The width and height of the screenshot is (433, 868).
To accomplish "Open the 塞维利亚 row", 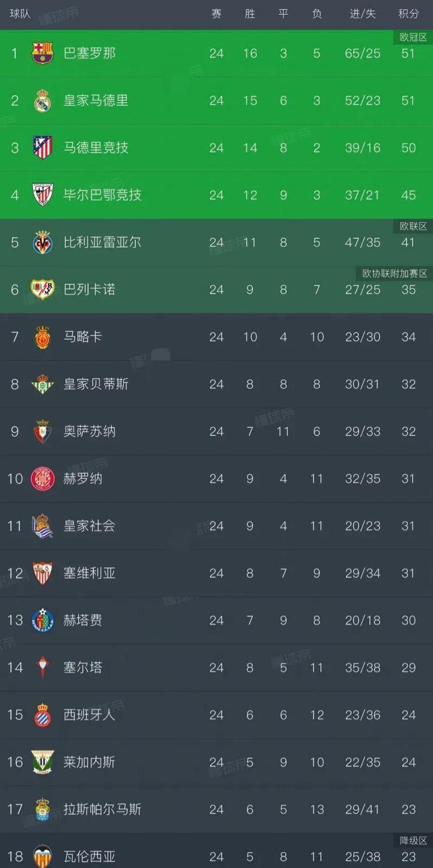I will pos(216,573).
